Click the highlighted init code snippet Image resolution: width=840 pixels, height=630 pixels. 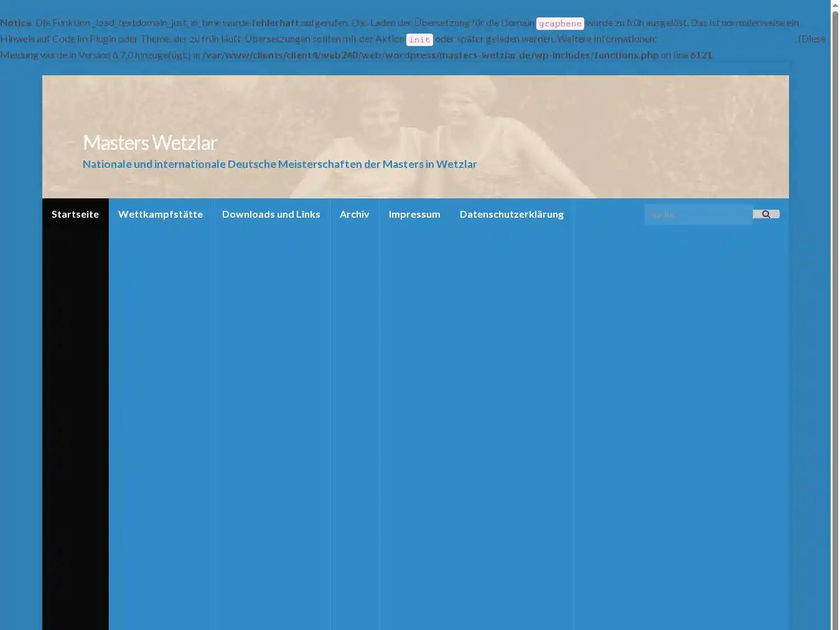pos(419,39)
